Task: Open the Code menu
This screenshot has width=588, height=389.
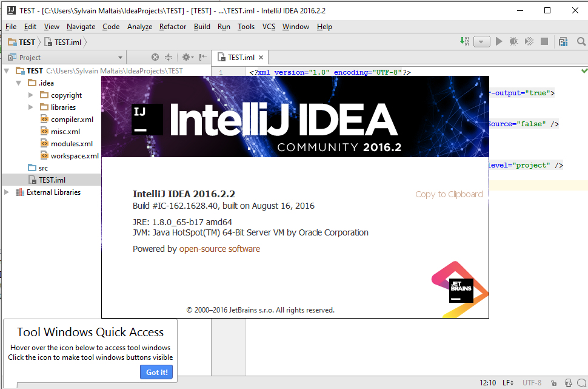Action: click(x=110, y=26)
